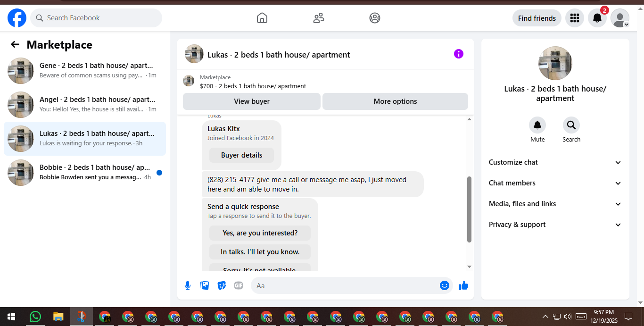Open File Explorer from the taskbar
The image size is (644, 326).
pos(58,317)
